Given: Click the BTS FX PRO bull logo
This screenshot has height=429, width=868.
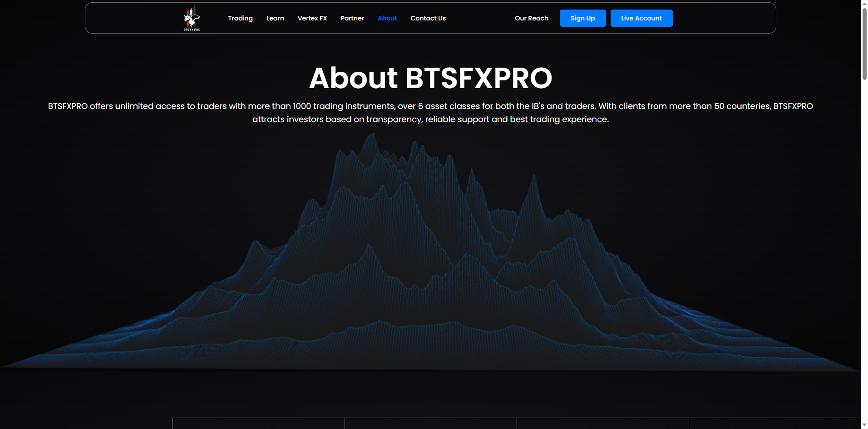Looking at the screenshot, I should click(192, 19).
